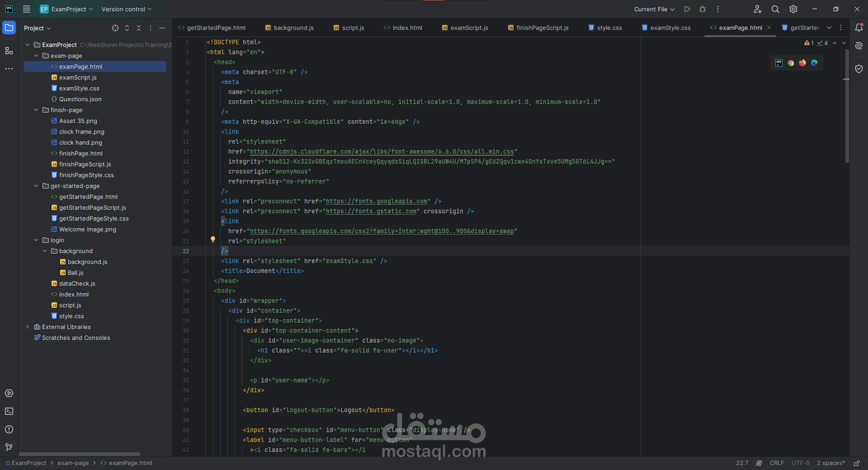Open Project view selector dropdown

pyautogui.click(x=38, y=28)
